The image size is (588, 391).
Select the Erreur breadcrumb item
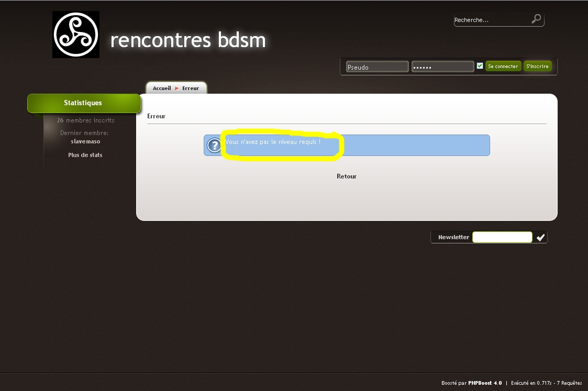click(191, 88)
